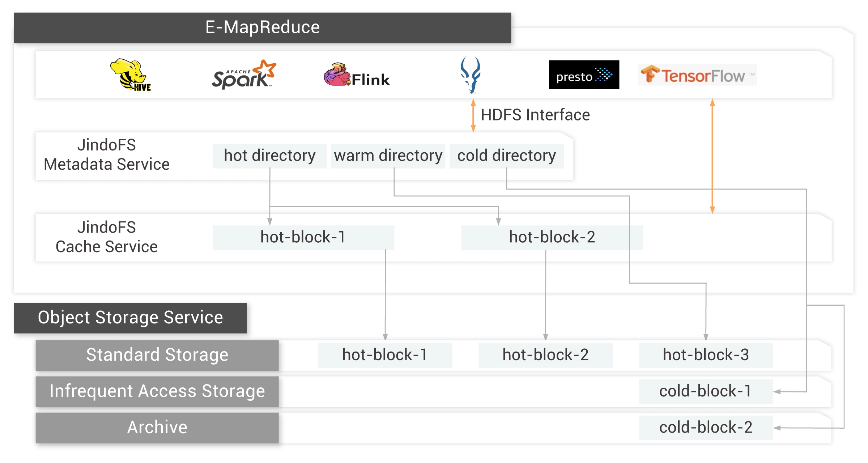Click the Presto logo on black background
This screenshot has width=868, height=463.
click(x=584, y=75)
